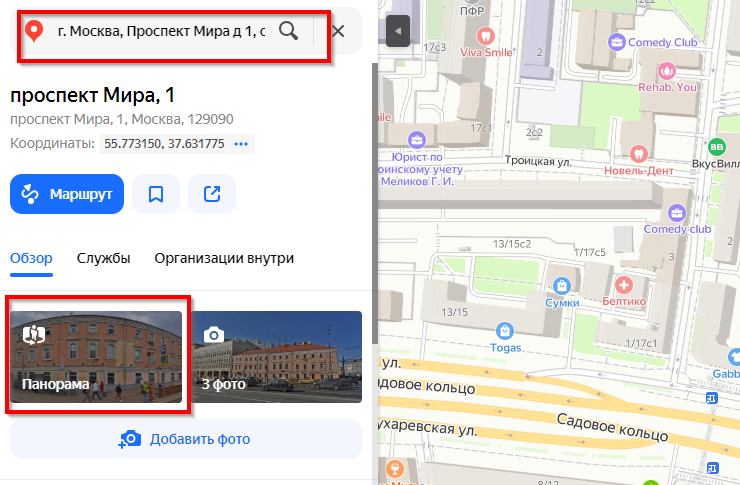Clear the search with the X icon

coord(338,30)
